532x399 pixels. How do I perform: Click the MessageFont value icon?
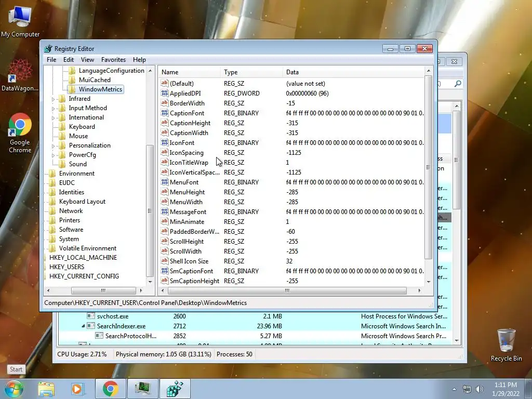pyautogui.click(x=165, y=211)
